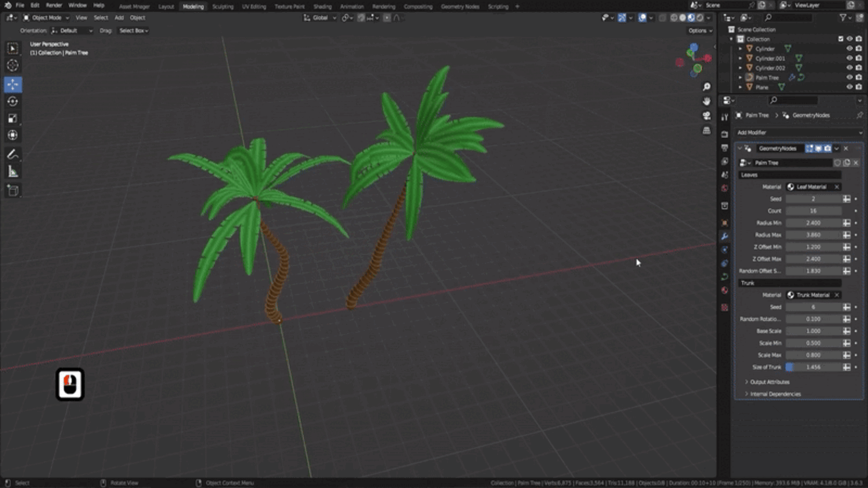Viewport: 868px width, 488px height.
Task: Open the Global transform orientation dropdown
Action: pyautogui.click(x=320, y=18)
